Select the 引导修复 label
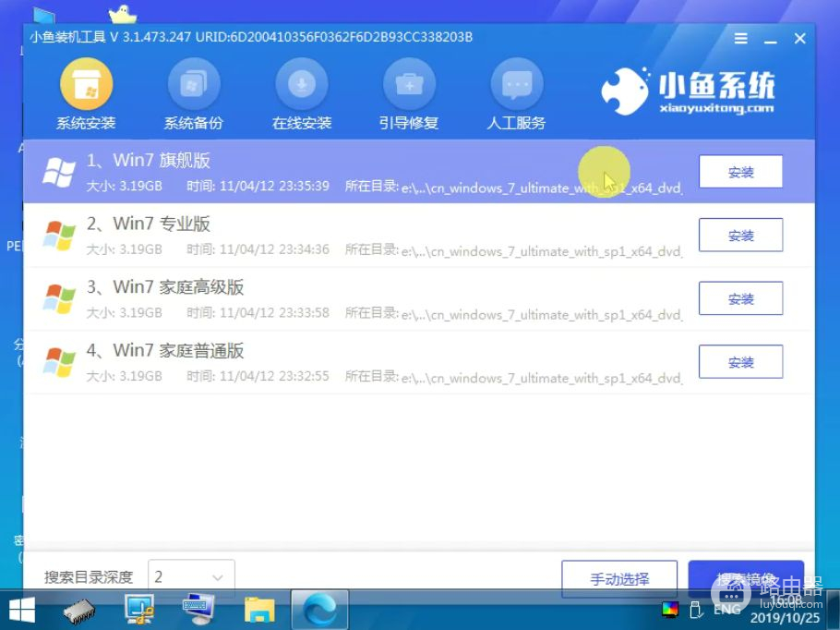Image resolution: width=840 pixels, height=630 pixels. pos(409,123)
